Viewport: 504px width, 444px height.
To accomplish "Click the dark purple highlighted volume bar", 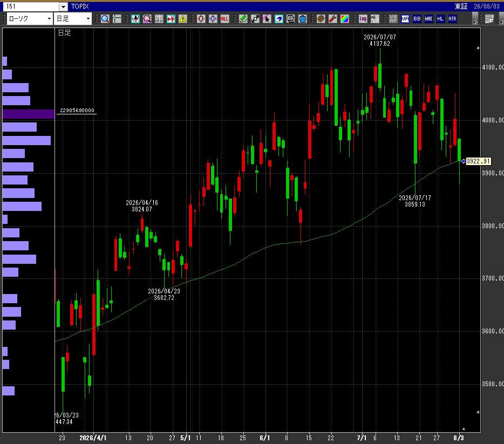I will coord(29,114).
